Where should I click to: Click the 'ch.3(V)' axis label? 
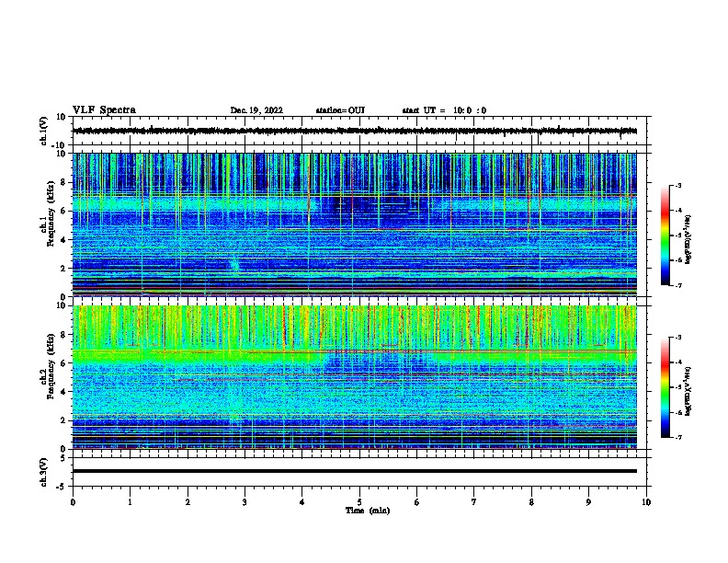click(x=43, y=472)
